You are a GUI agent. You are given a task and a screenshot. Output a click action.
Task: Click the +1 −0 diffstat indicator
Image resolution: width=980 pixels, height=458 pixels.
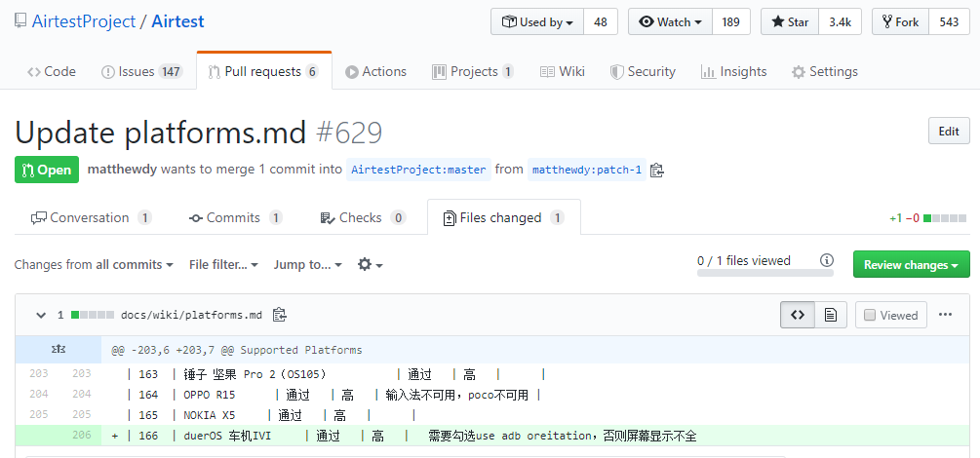click(927, 218)
